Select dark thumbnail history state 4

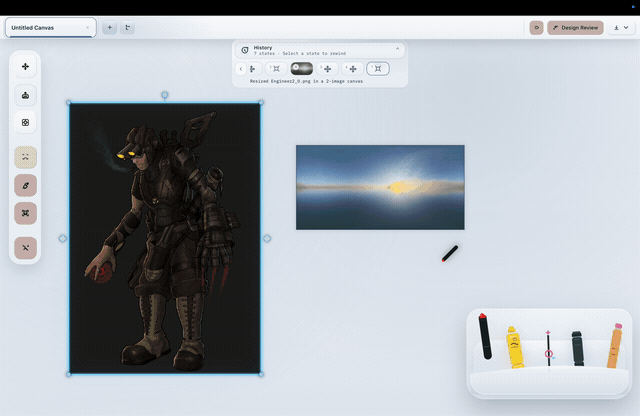tap(302, 69)
